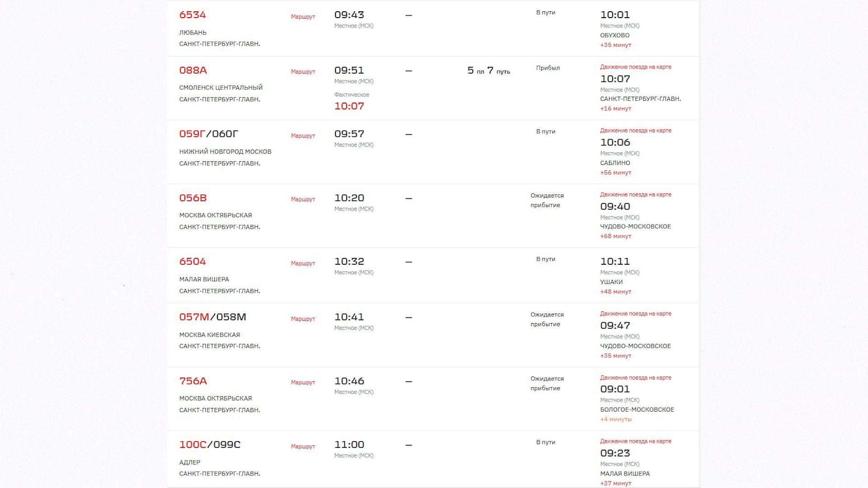
Task: Open train 756А link
Action: point(193,381)
